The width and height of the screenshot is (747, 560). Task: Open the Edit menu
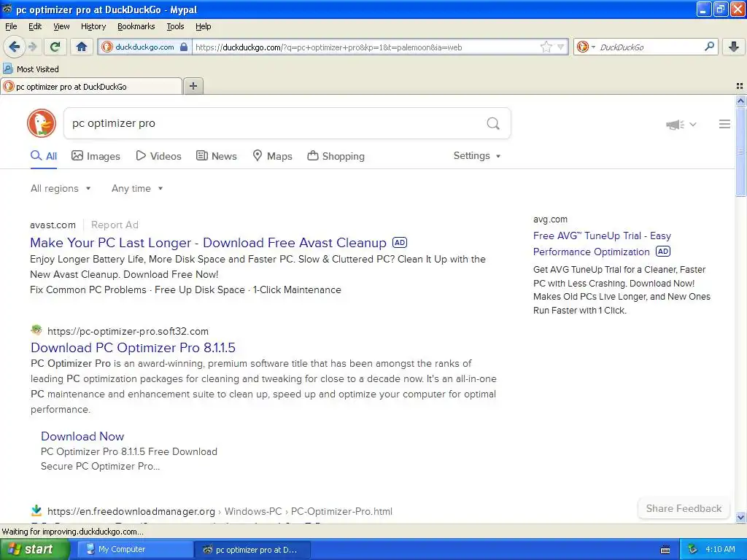tap(35, 26)
